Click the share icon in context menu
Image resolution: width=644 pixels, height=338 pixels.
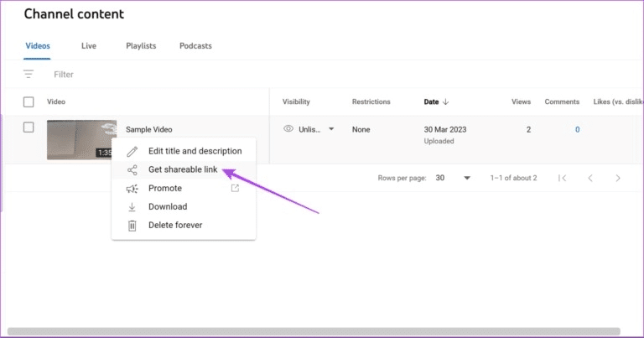pos(132,170)
